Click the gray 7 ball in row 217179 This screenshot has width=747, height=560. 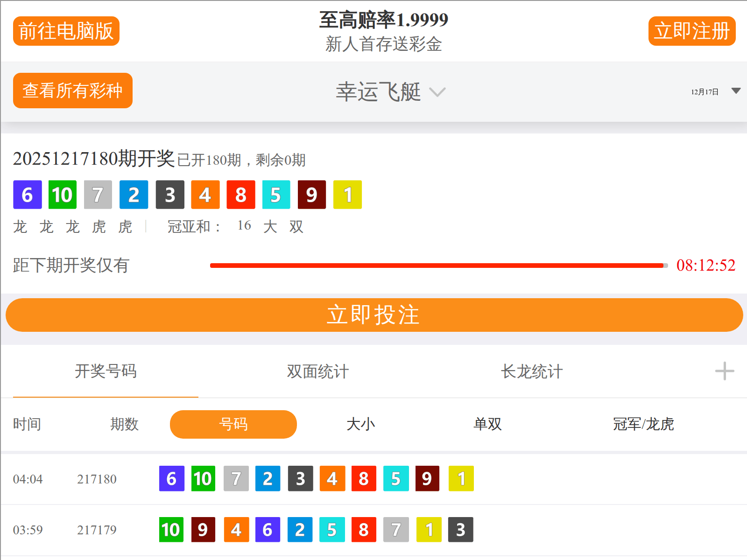[x=396, y=530]
